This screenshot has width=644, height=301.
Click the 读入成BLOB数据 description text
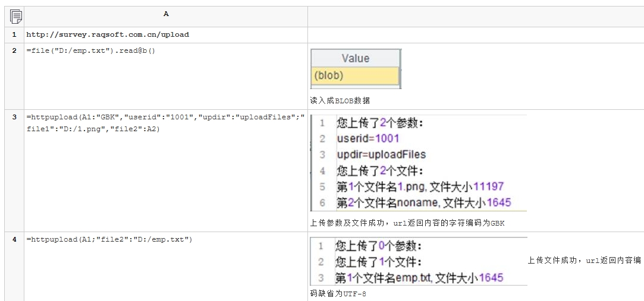point(340,100)
